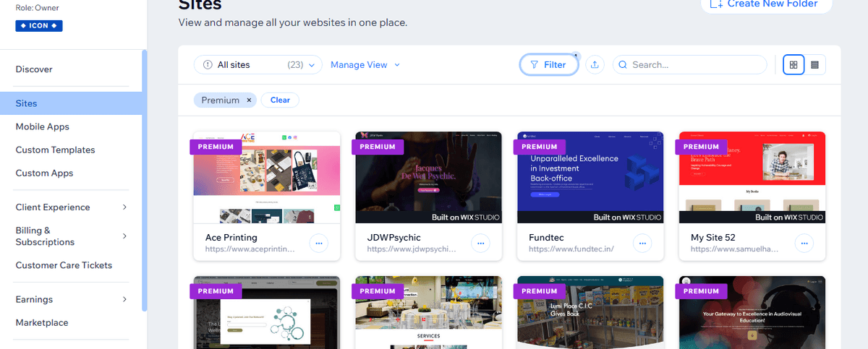This screenshot has width=868, height=349.
Task: Switch to list view layout
Action: [815, 64]
